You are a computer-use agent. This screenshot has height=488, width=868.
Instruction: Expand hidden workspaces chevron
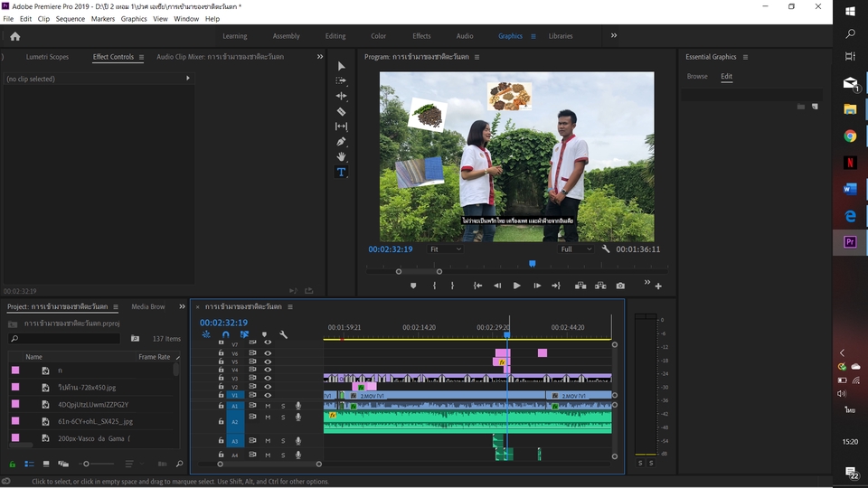click(613, 35)
